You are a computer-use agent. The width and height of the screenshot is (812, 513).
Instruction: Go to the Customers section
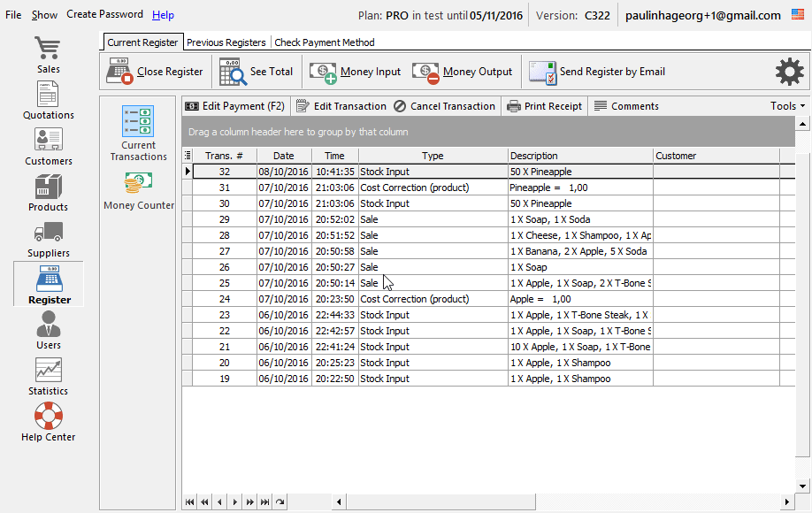pos(48,146)
